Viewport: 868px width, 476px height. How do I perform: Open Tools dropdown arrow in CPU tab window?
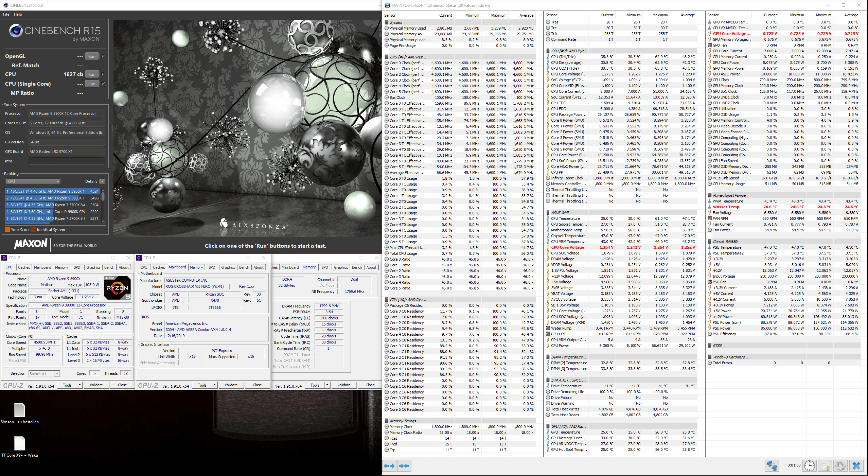(x=79, y=385)
